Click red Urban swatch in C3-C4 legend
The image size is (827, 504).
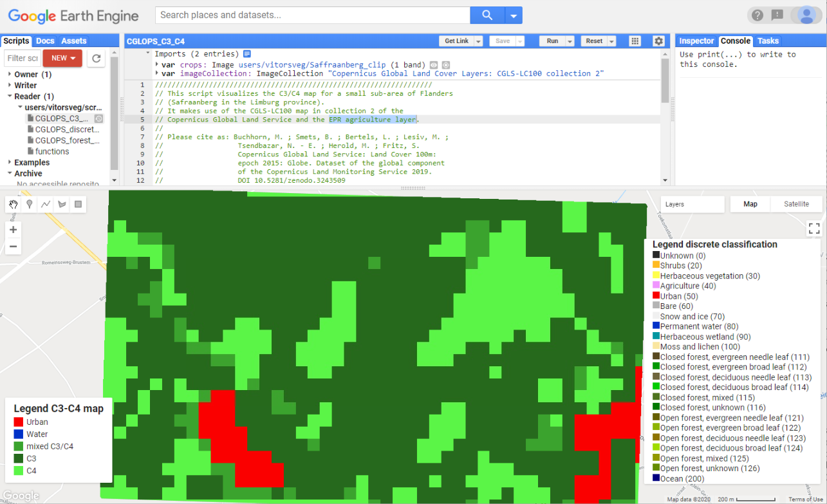tap(19, 422)
